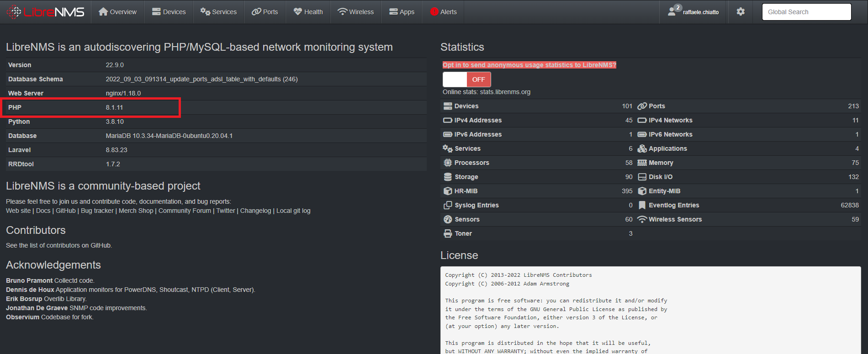This screenshot has width=868, height=354.
Task: Click the Wireless Sensors wifi icon
Action: (x=642, y=219)
